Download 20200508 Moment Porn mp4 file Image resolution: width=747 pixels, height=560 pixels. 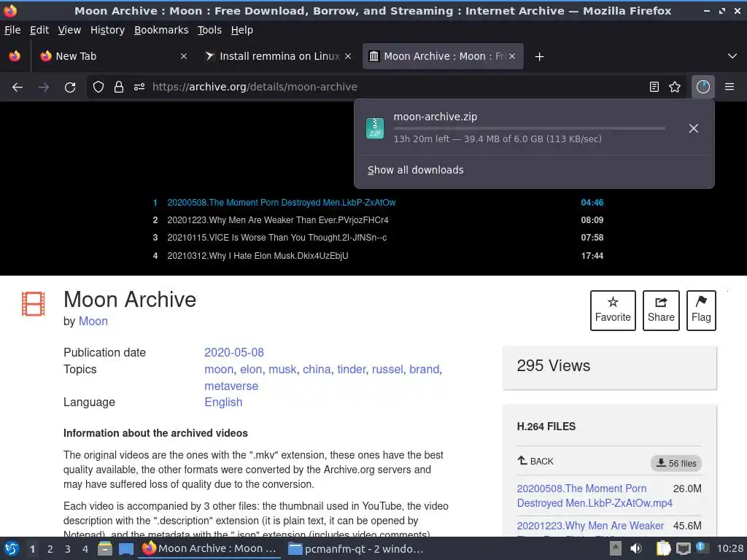(x=594, y=496)
